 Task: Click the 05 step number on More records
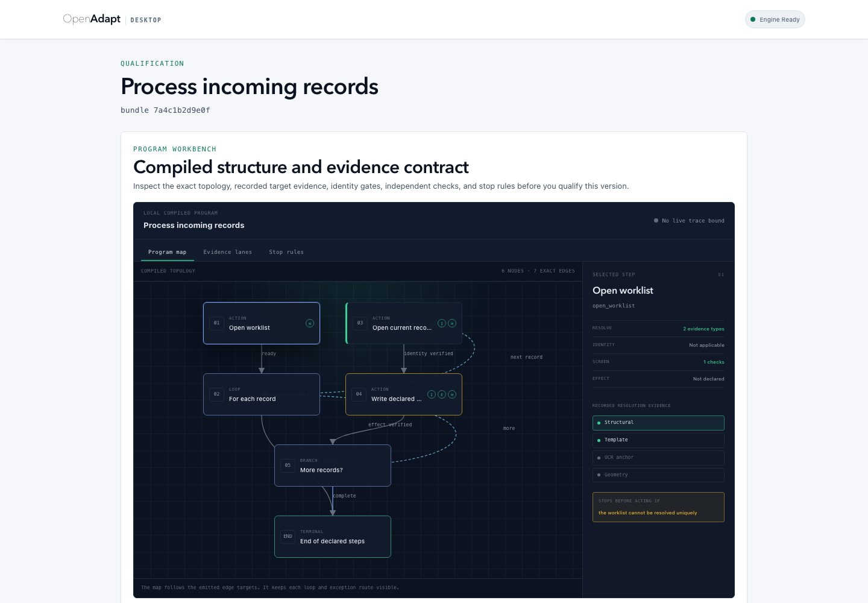coord(288,466)
